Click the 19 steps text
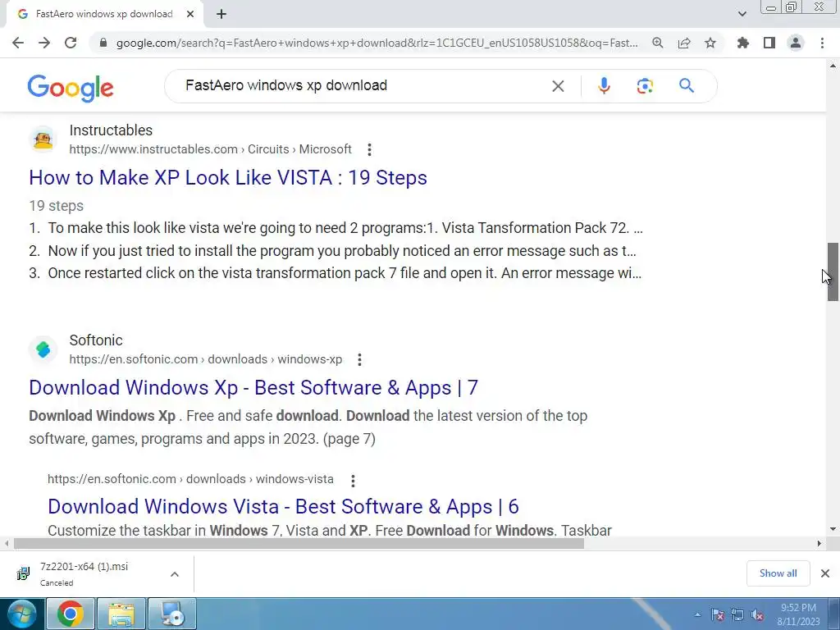840x630 pixels. tap(57, 206)
